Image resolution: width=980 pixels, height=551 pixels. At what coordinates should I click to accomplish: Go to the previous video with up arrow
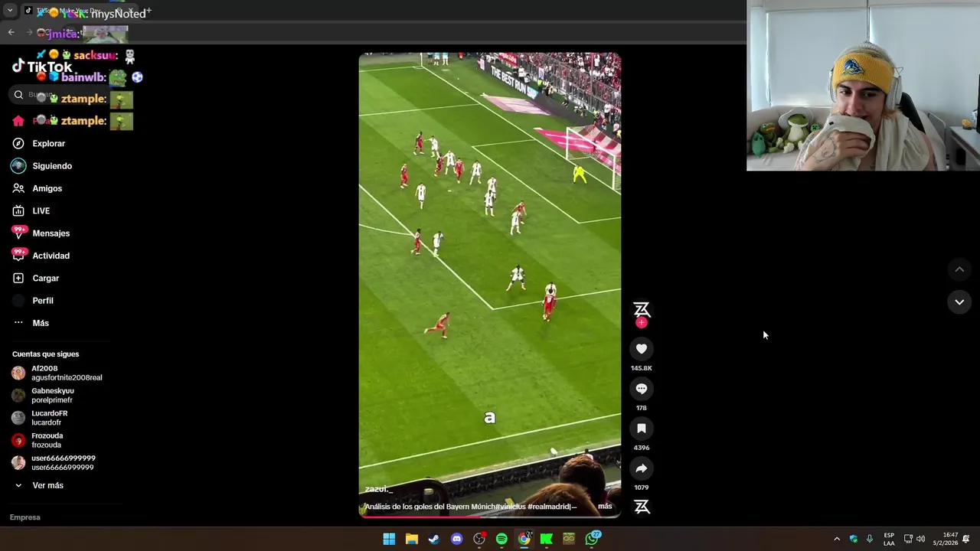[959, 269]
